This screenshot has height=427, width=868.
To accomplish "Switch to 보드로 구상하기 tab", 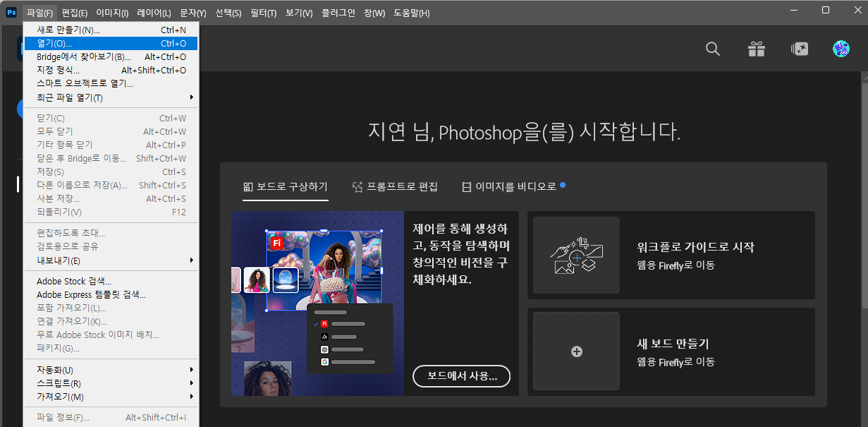I will pyautogui.click(x=286, y=186).
